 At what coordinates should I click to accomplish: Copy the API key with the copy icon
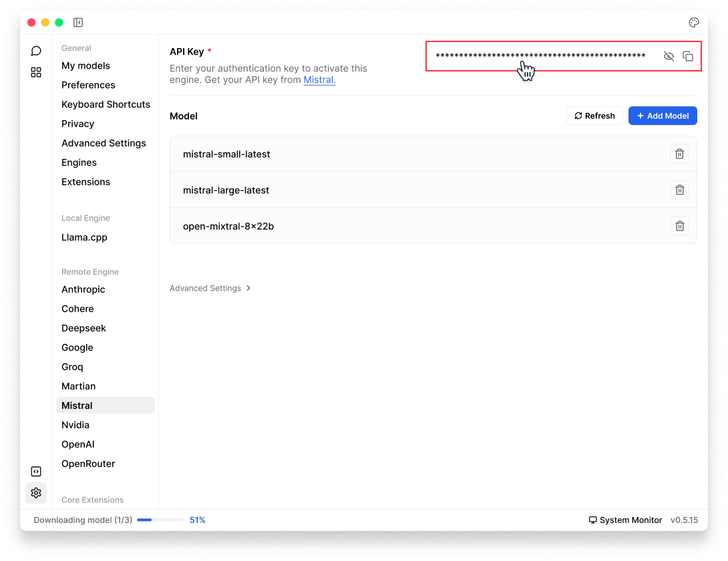[688, 56]
